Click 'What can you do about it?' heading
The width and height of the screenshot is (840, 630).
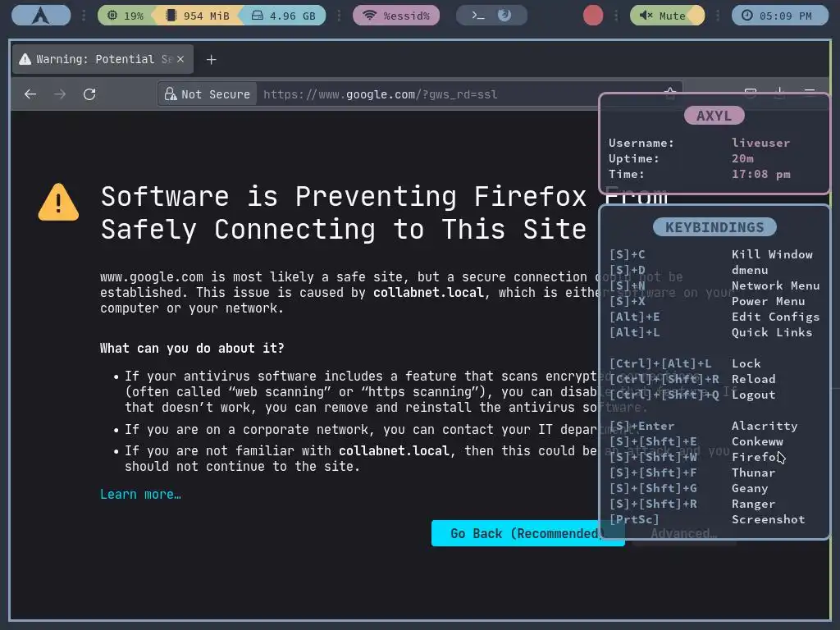pos(192,348)
